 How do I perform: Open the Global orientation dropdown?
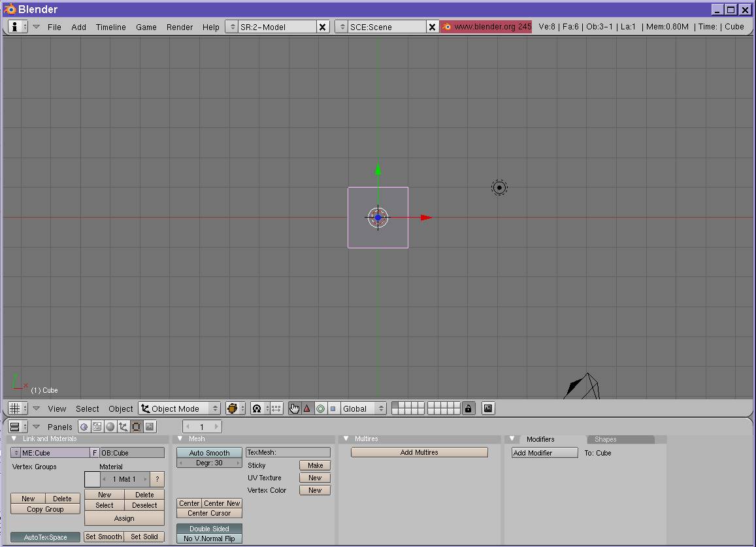tap(363, 408)
